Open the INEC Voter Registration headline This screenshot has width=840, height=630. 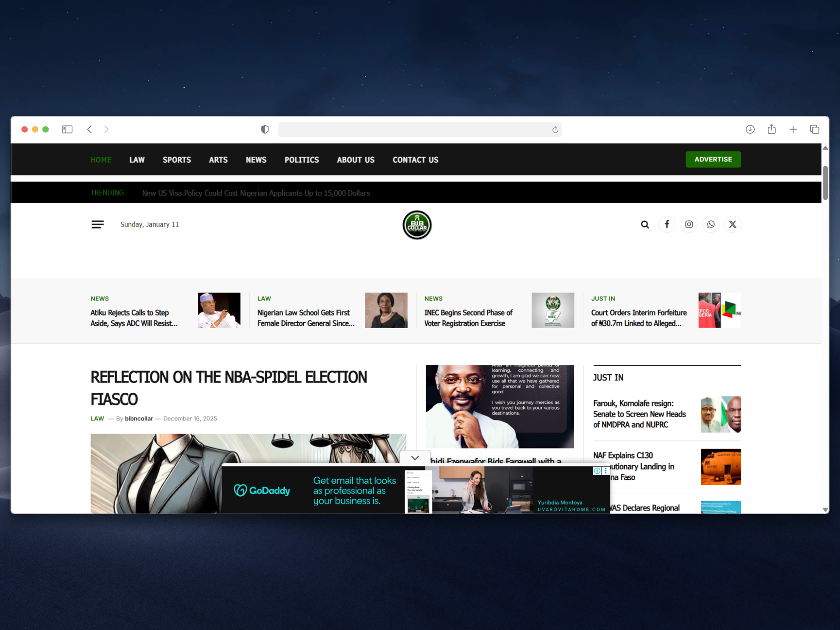(468, 318)
